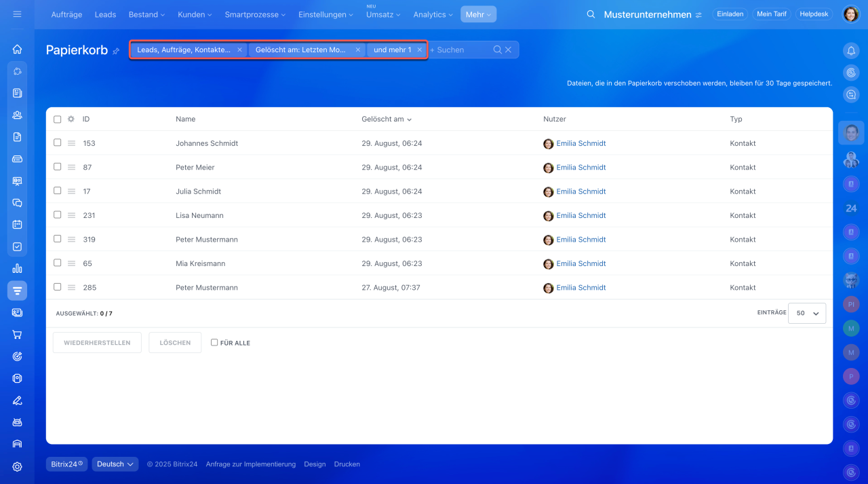Viewport: 868px width, 484px height.
Task: Expand the Mehr menu dropdown
Action: coord(478,14)
